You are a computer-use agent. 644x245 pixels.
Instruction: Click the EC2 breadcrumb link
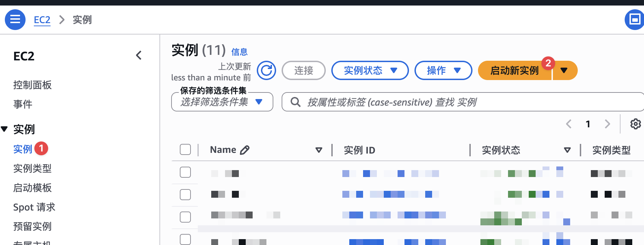42,20
